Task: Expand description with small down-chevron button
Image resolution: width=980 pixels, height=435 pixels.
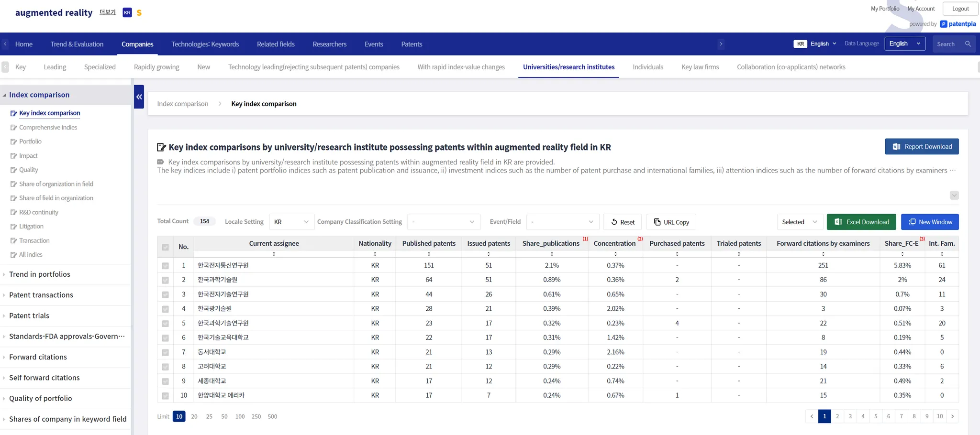Action: (x=954, y=195)
